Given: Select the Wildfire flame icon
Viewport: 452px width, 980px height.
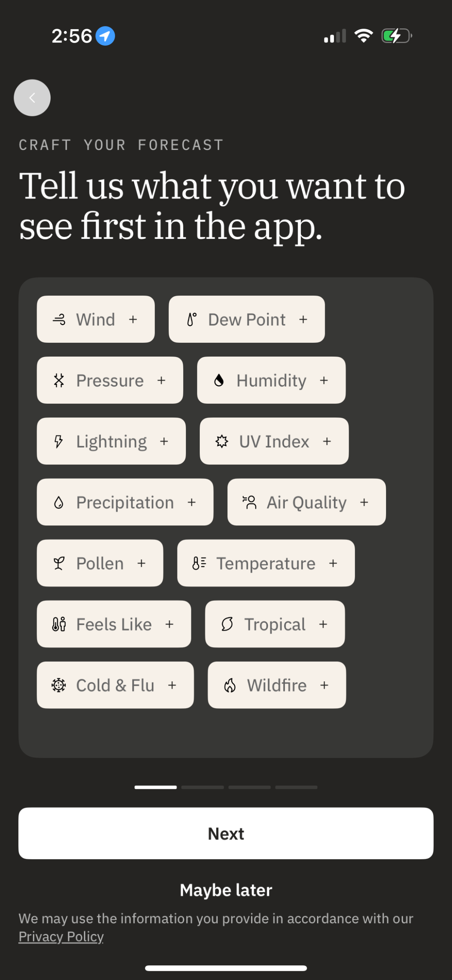Looking at the screenshot, I should (x=230, y=685).
